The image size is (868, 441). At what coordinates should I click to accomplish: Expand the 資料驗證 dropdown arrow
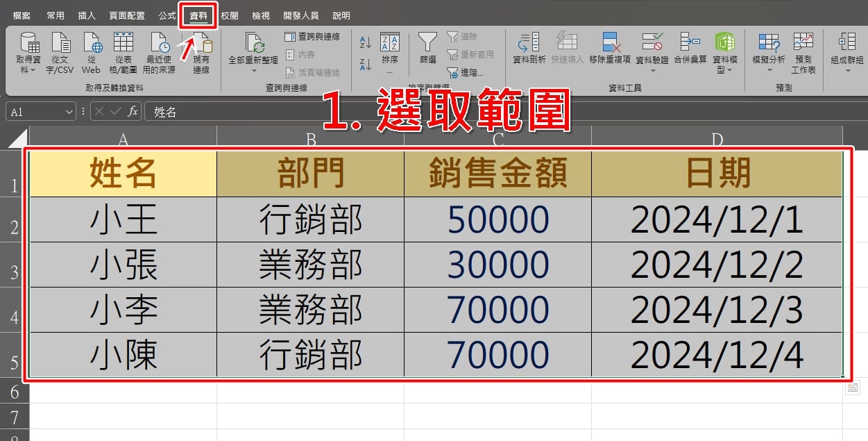click(x=652, y=70)
